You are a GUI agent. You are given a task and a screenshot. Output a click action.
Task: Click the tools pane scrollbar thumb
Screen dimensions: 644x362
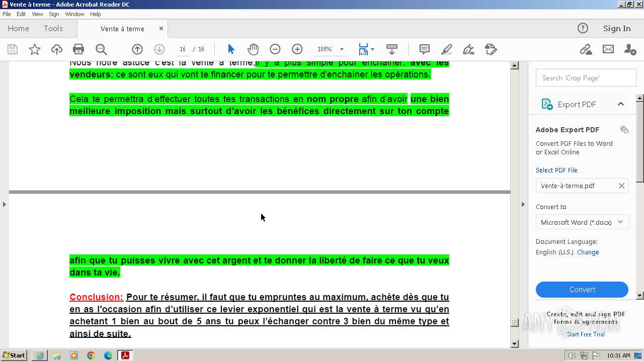click(x=640, y=141)
